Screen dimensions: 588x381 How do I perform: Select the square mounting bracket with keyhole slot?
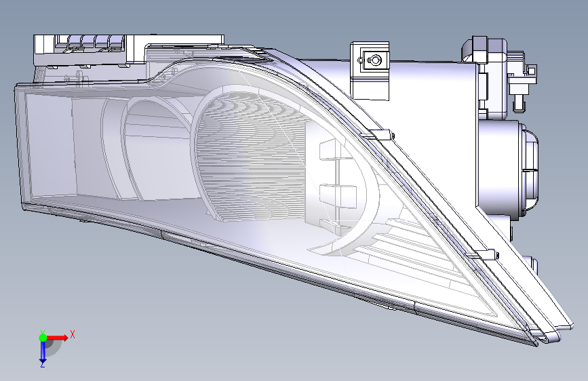[x=370, y=71]
